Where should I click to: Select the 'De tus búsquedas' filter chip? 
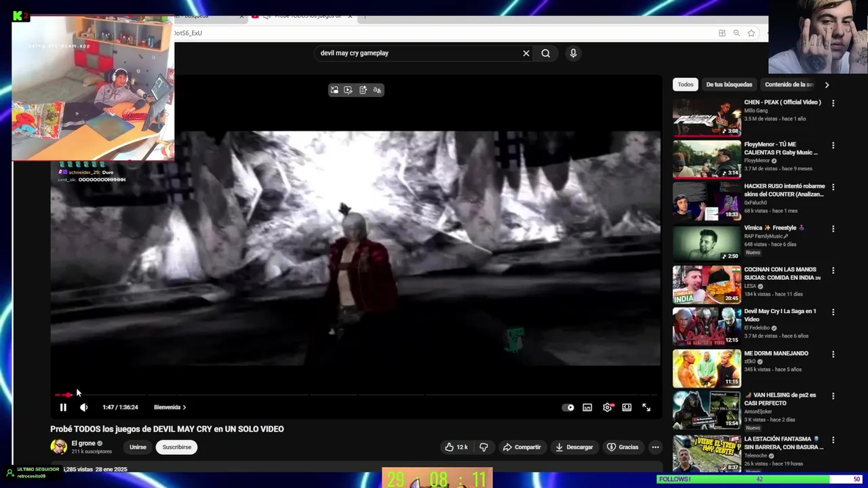[729, 85]
